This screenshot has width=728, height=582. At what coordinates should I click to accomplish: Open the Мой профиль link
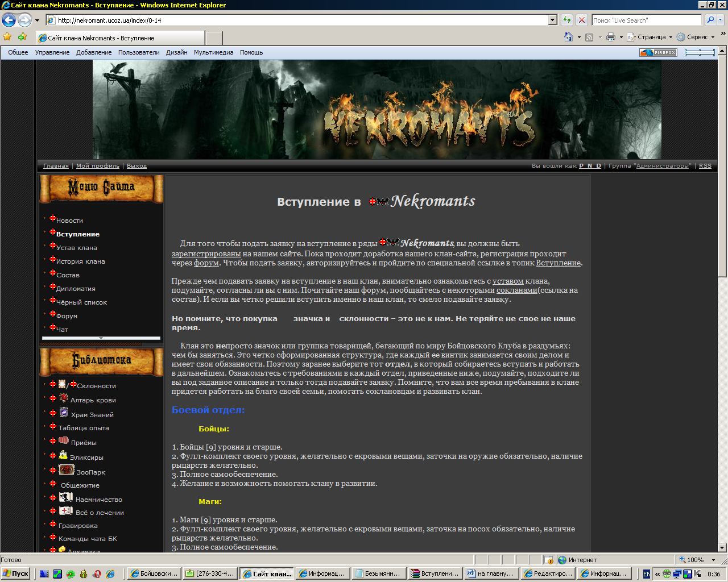coord(98,166)
